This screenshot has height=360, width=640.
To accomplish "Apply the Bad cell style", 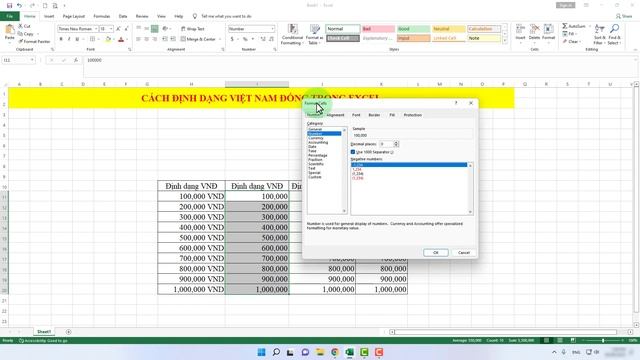I will [x=378, y=29].
